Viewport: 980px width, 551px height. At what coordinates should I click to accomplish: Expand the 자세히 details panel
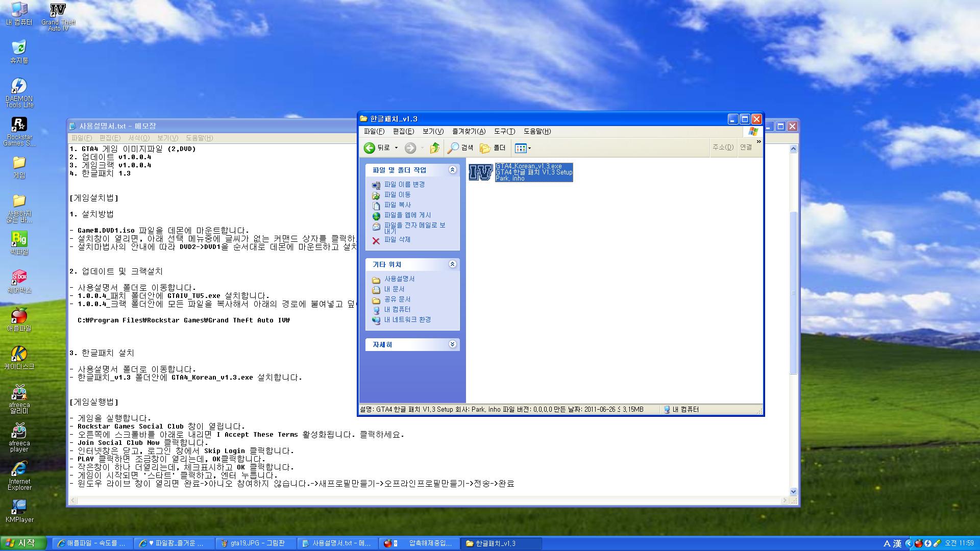pyautogui.click(x=452, y=344)
